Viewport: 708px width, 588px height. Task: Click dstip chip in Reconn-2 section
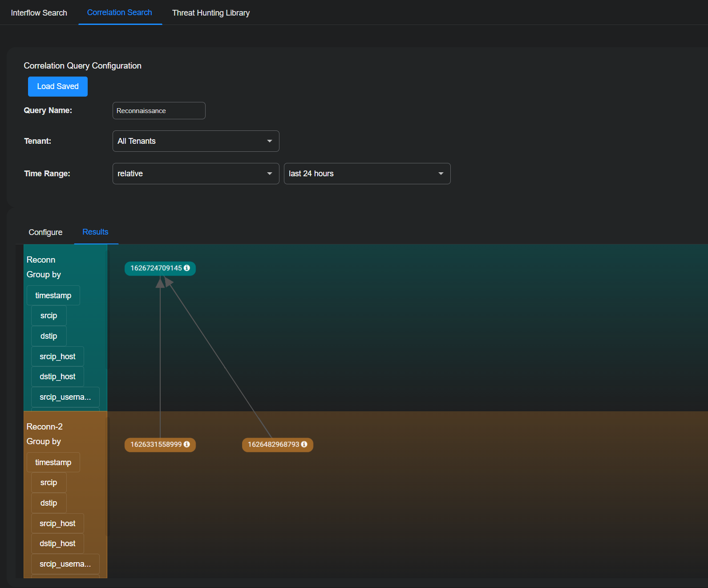click(49, 503)
